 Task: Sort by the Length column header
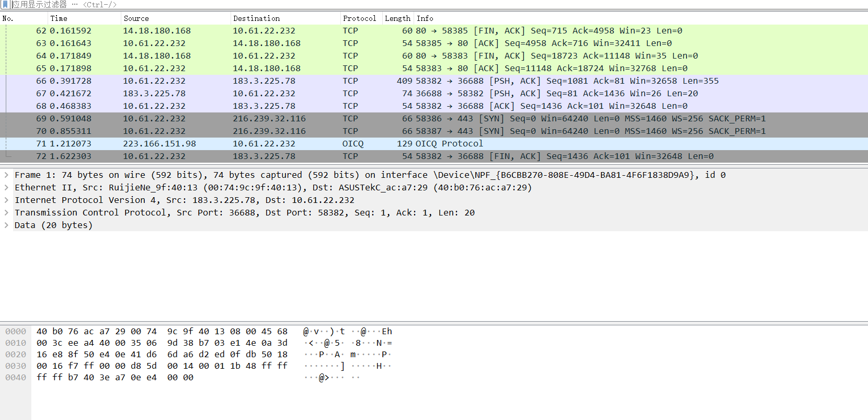(398, 18)
